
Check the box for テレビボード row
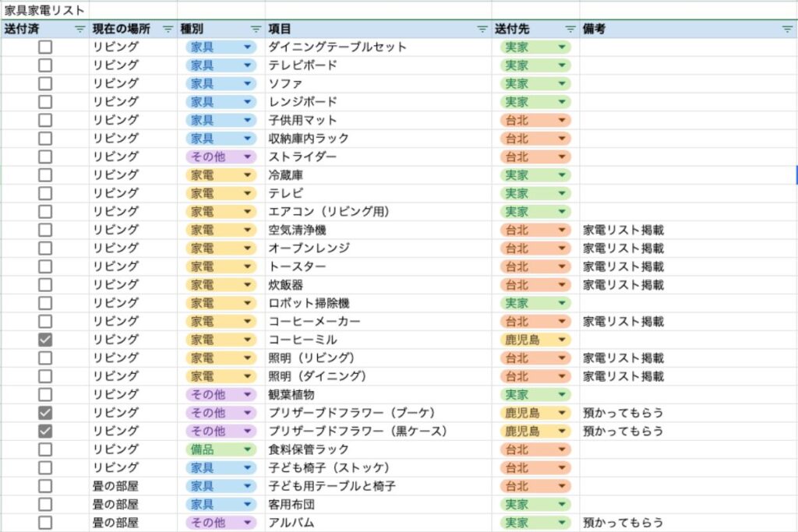pyautogui.click(x=45, y=65)
